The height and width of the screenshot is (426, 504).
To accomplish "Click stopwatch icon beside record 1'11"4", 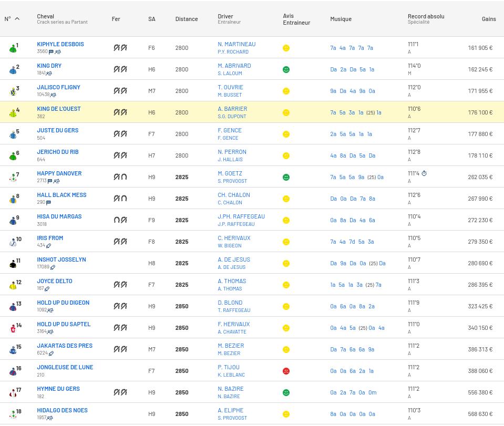I will coord(424,173).
